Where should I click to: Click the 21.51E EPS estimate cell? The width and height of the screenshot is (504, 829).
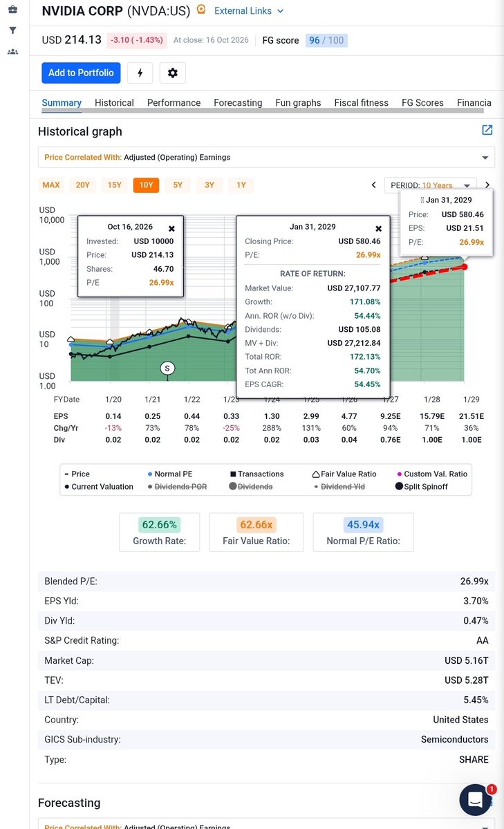[x=472, y=416]
